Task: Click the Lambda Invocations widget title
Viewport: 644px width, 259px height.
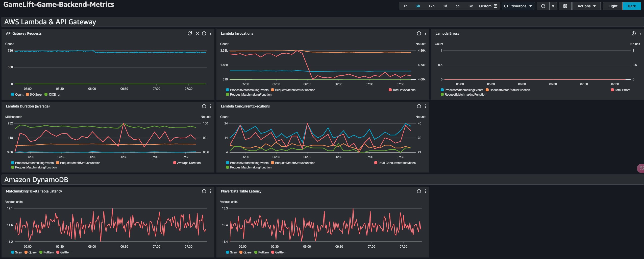Action: point(237,33)
